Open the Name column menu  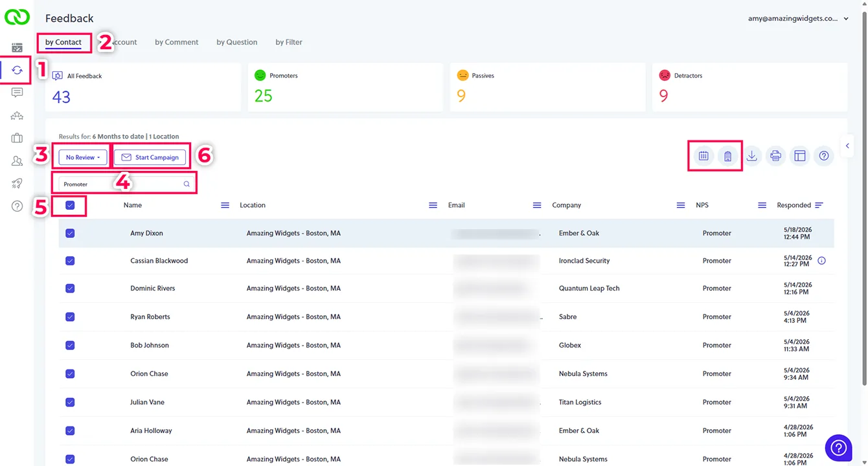[x=225, y=205]
